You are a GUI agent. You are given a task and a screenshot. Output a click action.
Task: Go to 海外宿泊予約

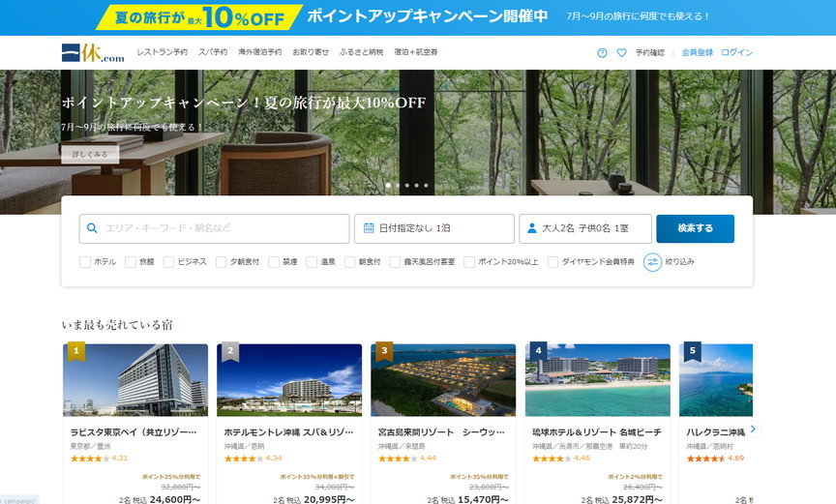259,52
